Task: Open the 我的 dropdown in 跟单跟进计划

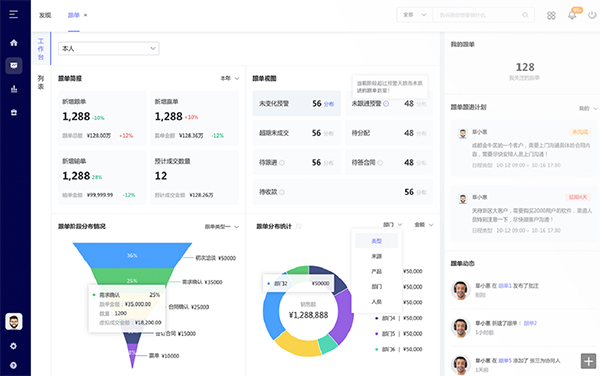Action: click(x=588, y=109)
